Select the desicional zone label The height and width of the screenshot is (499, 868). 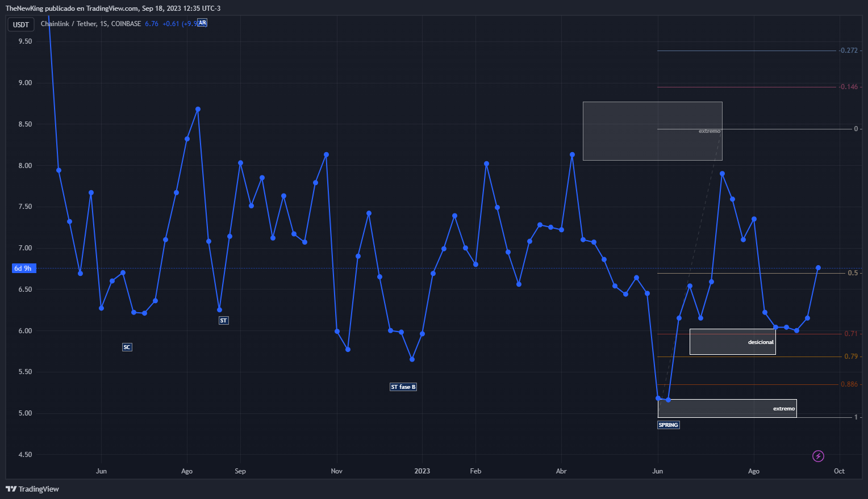coord(761,342)
